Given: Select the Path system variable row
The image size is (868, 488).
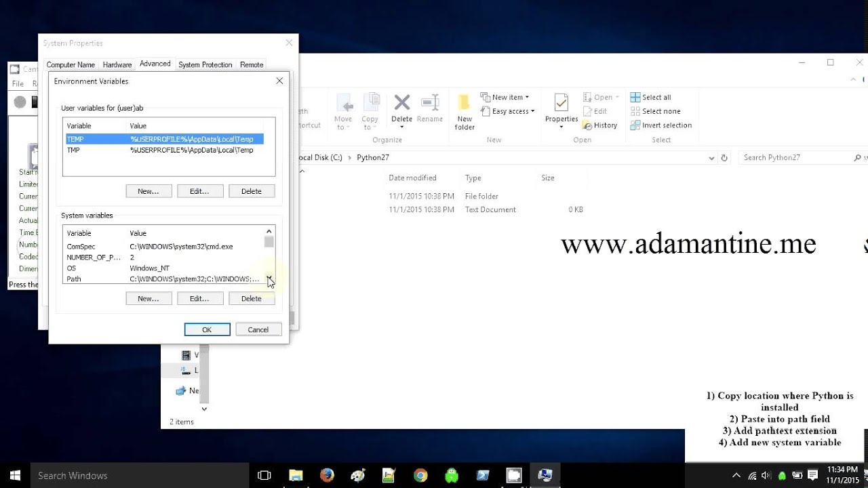Looking at the screenshot, I should click(163, 279).
